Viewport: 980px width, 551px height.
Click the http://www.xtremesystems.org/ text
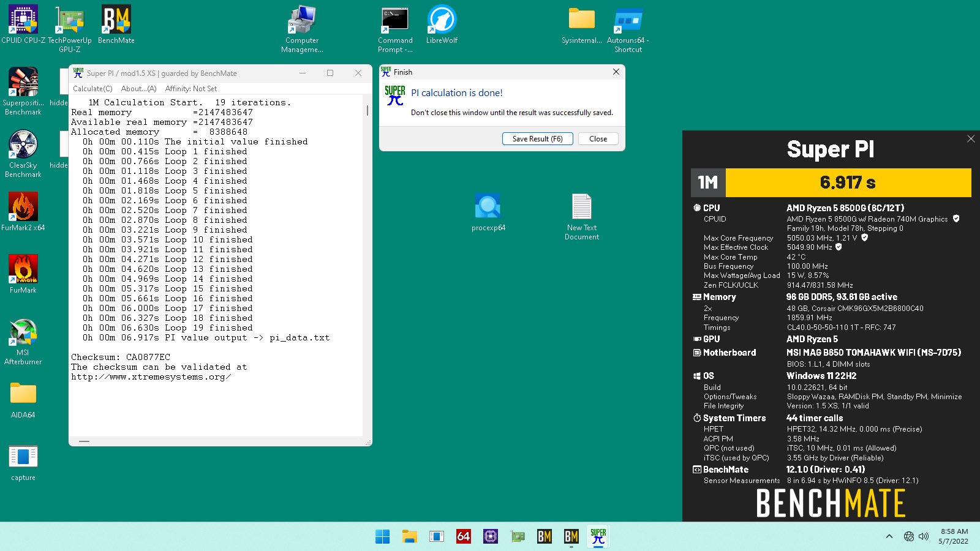pyautogui.click(x=151, y=377)
